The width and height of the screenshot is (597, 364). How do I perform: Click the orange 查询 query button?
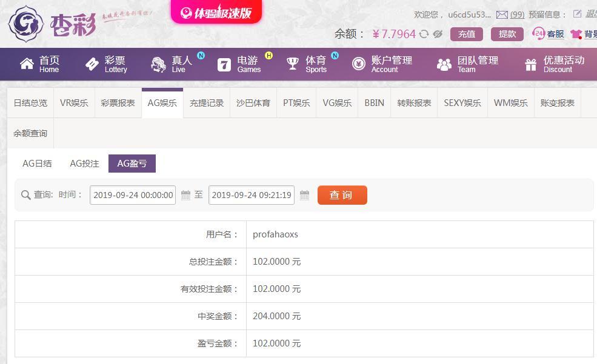coord(342,195)
